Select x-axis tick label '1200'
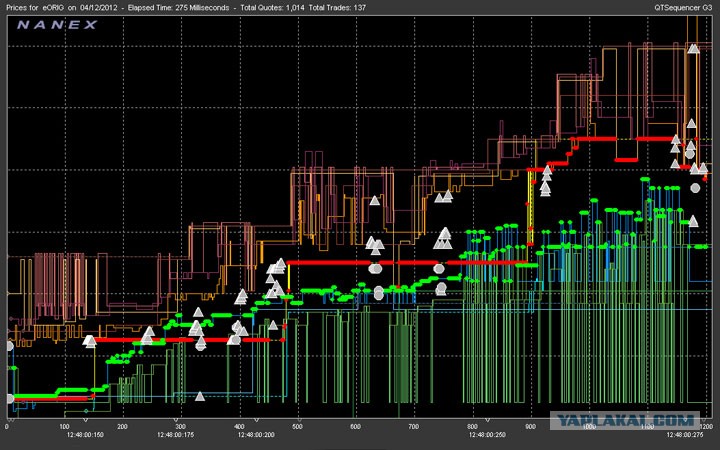Screen dimensions: 720x450 tap(706, 427)
